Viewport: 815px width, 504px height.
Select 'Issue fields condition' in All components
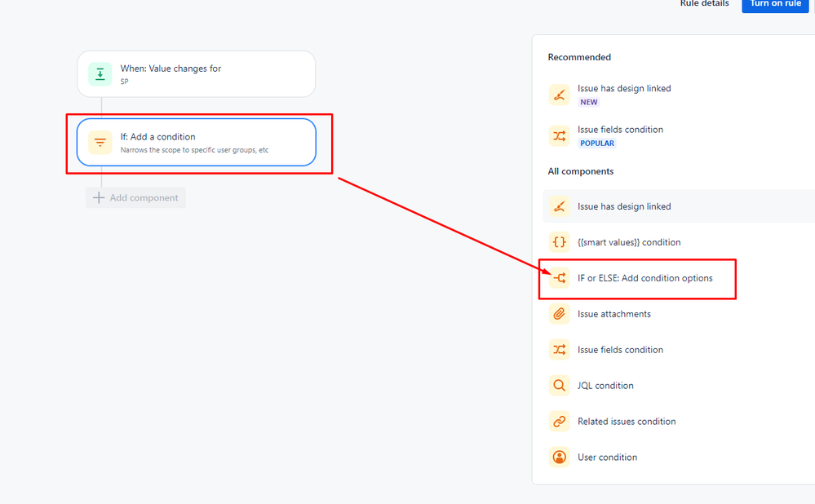[x=678, y=350]
